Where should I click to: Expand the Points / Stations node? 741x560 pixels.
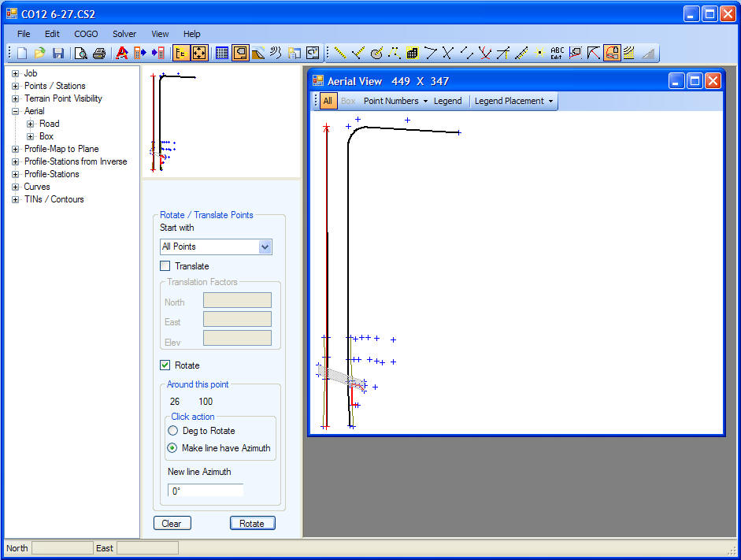click(15, 86)
